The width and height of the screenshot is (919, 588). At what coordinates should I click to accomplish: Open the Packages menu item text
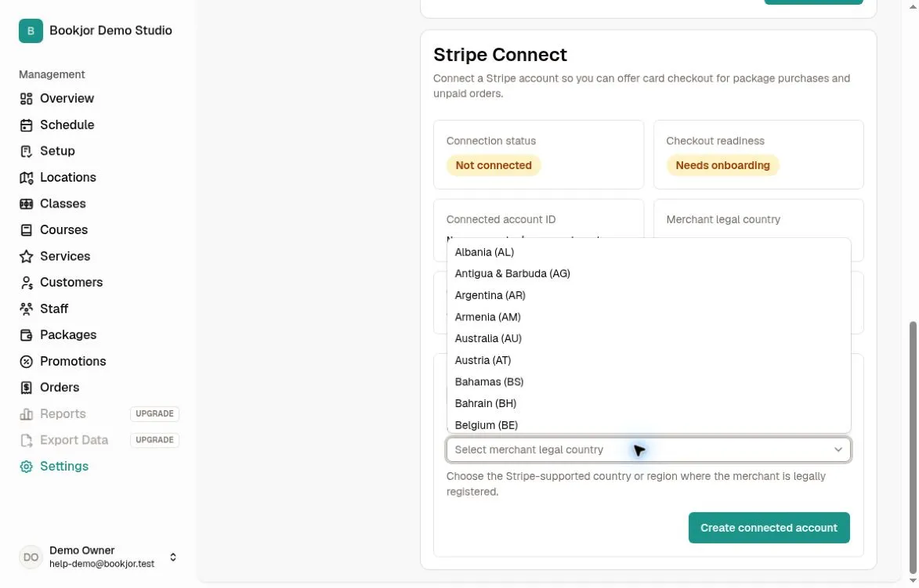[68, 335]
